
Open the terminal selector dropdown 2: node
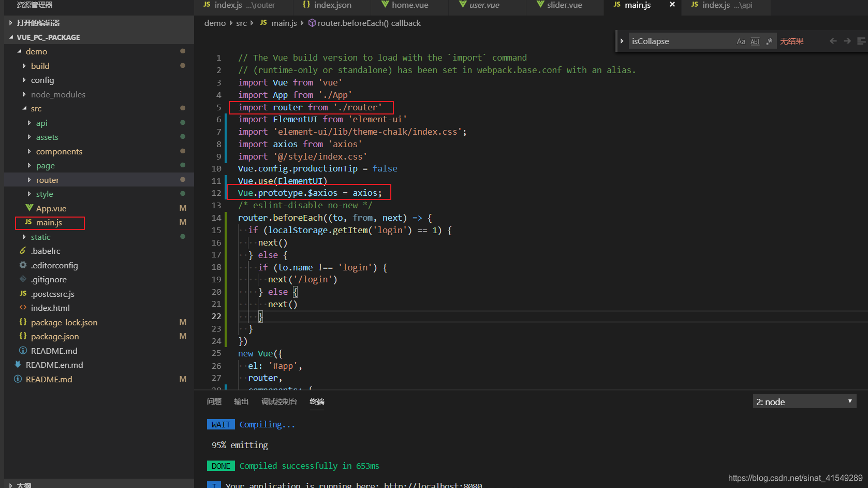(804, 401)
